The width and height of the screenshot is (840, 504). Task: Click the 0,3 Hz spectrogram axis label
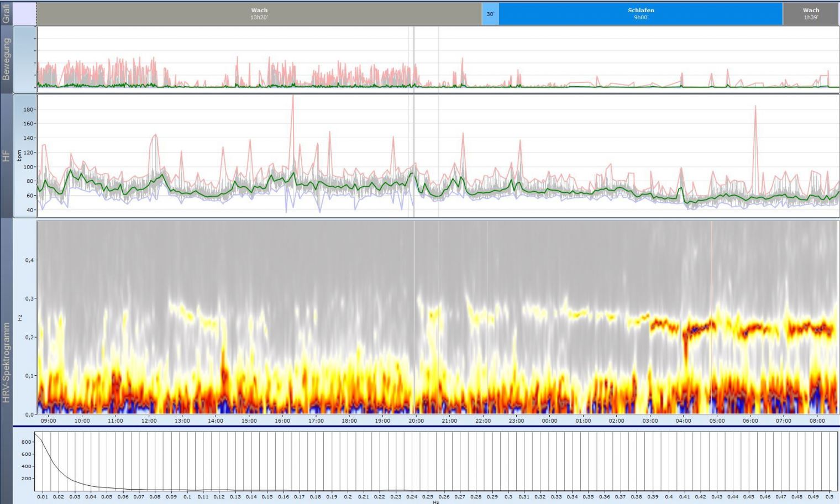coord(30,298)
